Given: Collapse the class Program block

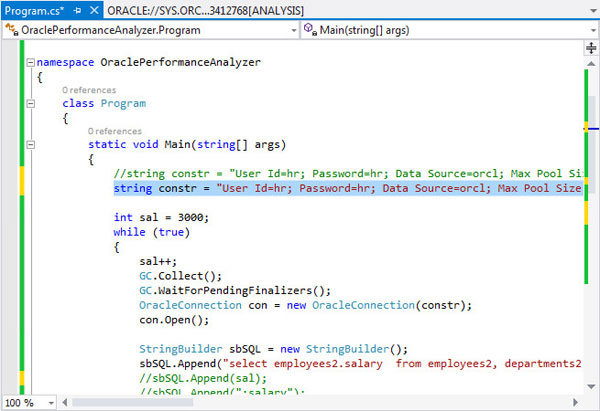Looking at the screenshot, I should point(31,103).
